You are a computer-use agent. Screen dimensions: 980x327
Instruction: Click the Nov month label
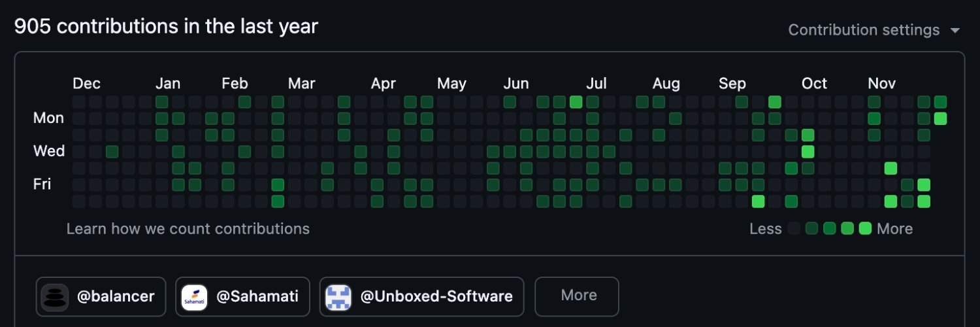coord(882,84)
